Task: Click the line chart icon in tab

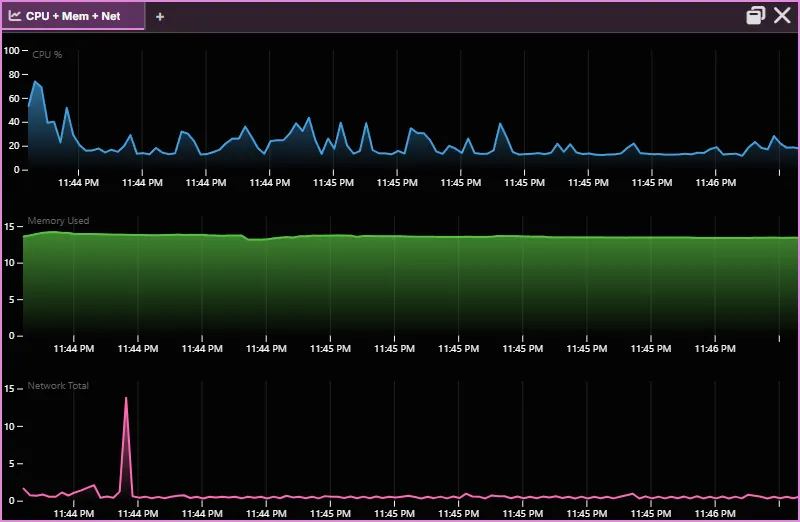Action: tap(14, 16)
